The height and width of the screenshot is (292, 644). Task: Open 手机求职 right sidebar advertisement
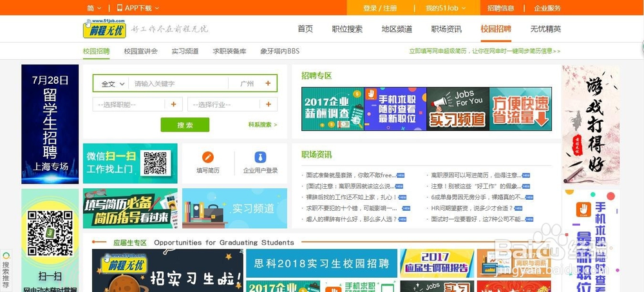591,240
